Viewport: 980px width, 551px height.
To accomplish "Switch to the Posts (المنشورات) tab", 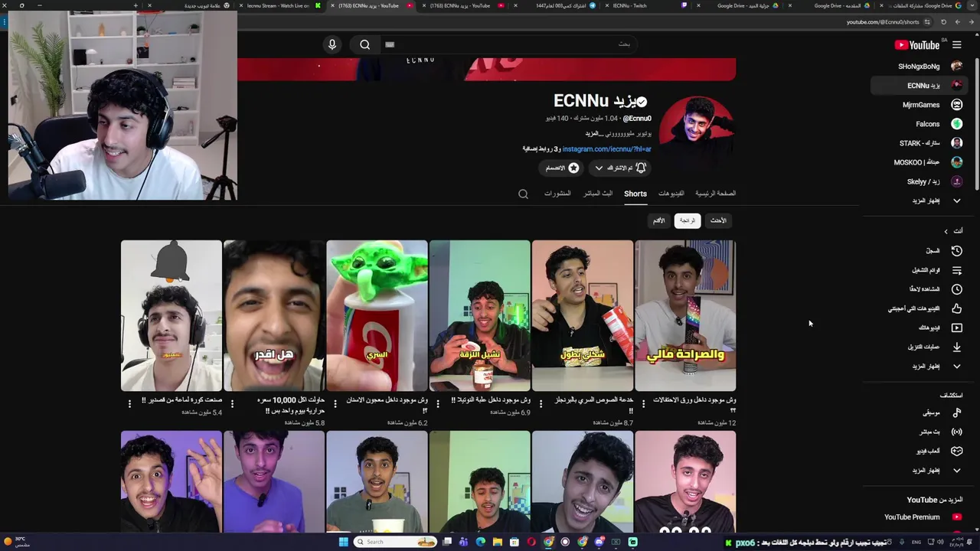I will point(557,194).
